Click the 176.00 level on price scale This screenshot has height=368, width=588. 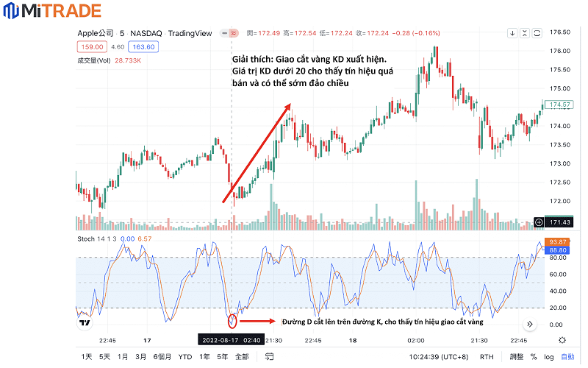click(560, 51)
